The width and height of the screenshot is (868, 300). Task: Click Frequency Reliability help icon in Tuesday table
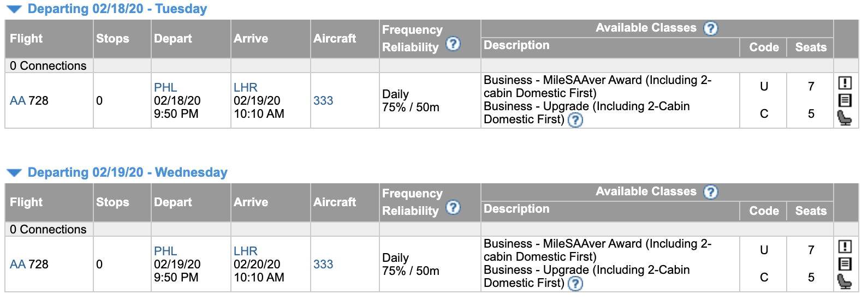pyautogui.click(x=453, y=44)
